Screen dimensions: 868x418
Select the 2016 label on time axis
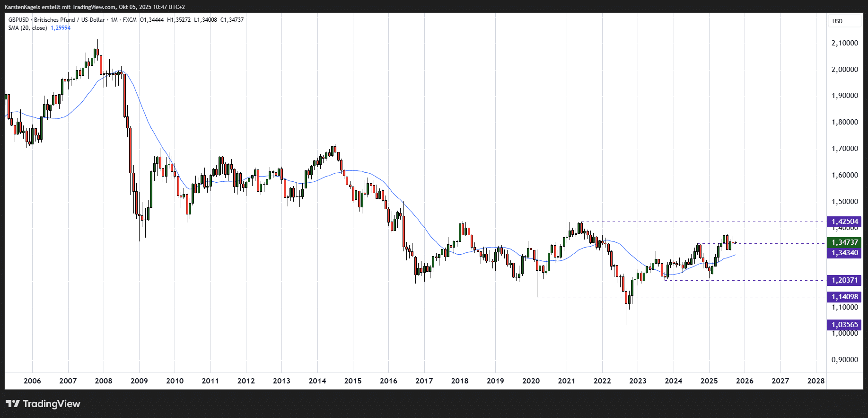point(388,381)
